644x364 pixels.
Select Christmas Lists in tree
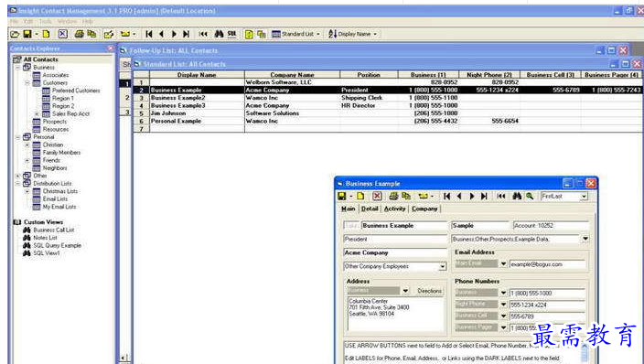[x=60, y=191]
